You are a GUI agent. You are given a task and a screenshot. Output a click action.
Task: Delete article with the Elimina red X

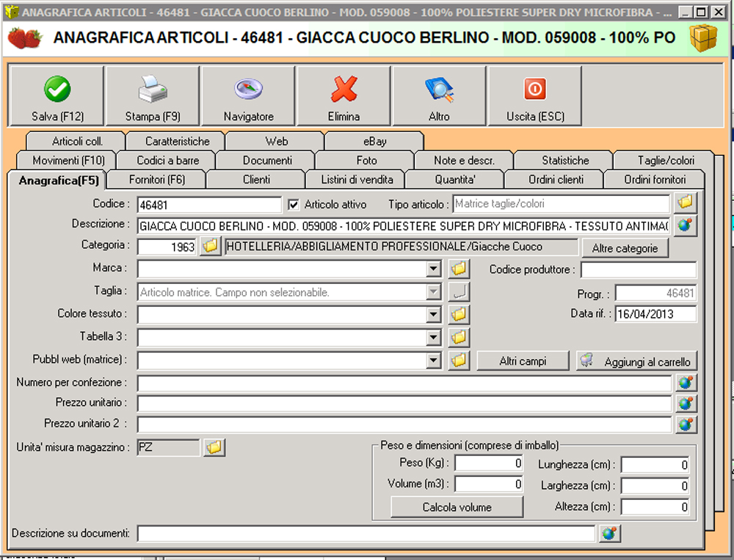(344, 90)
